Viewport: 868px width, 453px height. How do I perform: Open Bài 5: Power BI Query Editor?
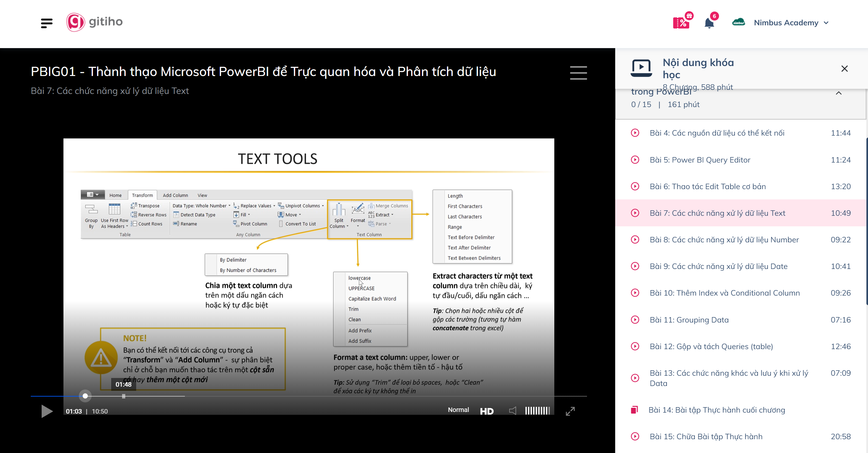[x=740, y=160]
